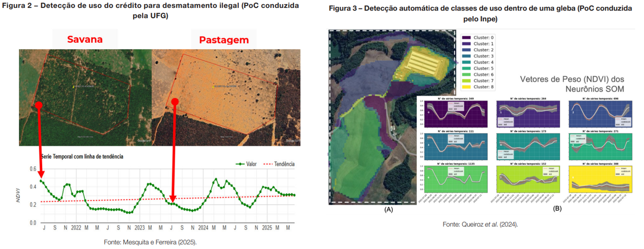Click the 2024 label on the NDVI time axis
The height and width of the screenshot is (249, 644).
[x=203, y=228]
